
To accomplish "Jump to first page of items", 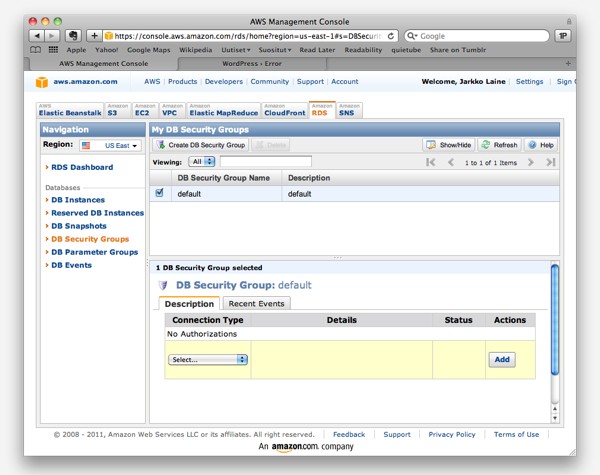I will 430,162.
